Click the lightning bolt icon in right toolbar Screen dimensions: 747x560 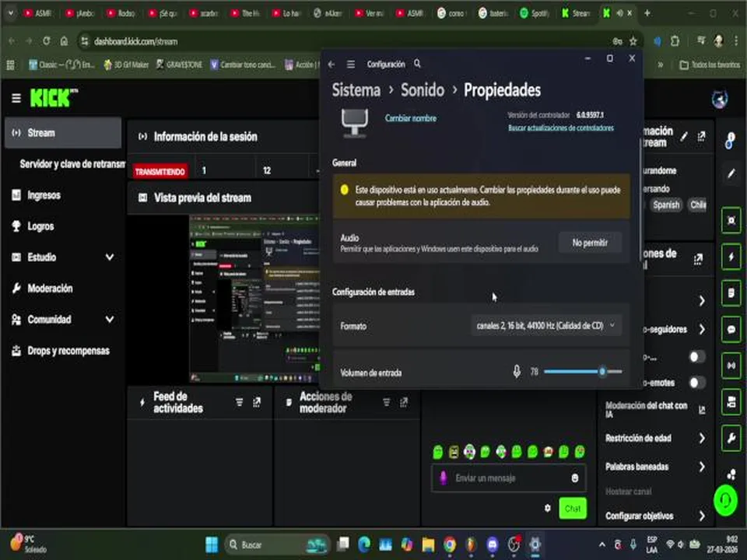click(x=731, y=257)
